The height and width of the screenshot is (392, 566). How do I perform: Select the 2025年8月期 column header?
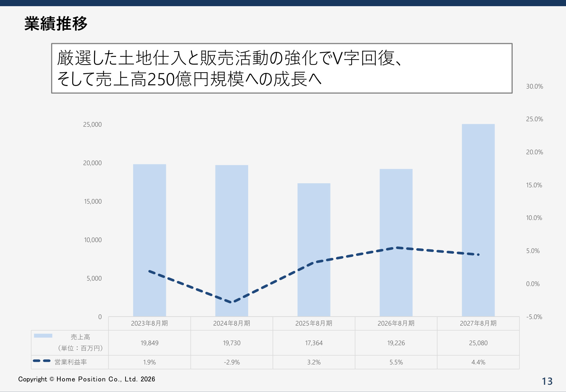point(314,323)
